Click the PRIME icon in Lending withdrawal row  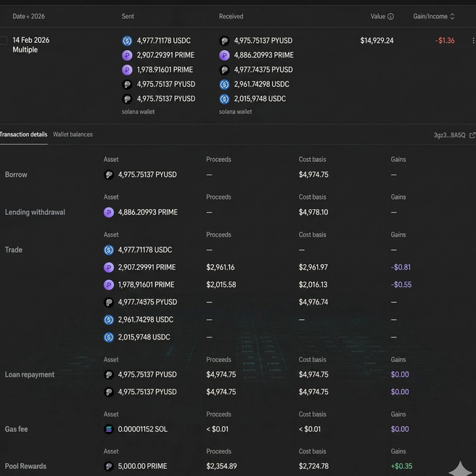109,212
